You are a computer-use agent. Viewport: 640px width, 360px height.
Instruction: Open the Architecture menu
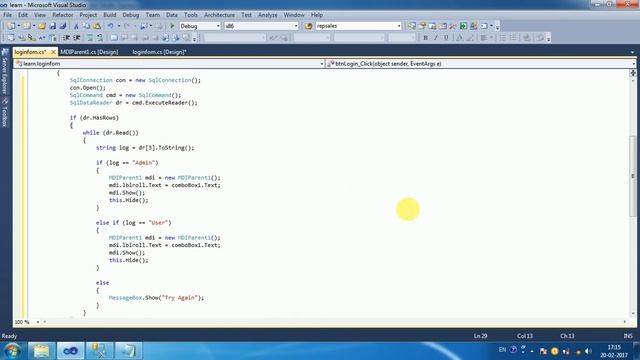(x=219, y=15)
